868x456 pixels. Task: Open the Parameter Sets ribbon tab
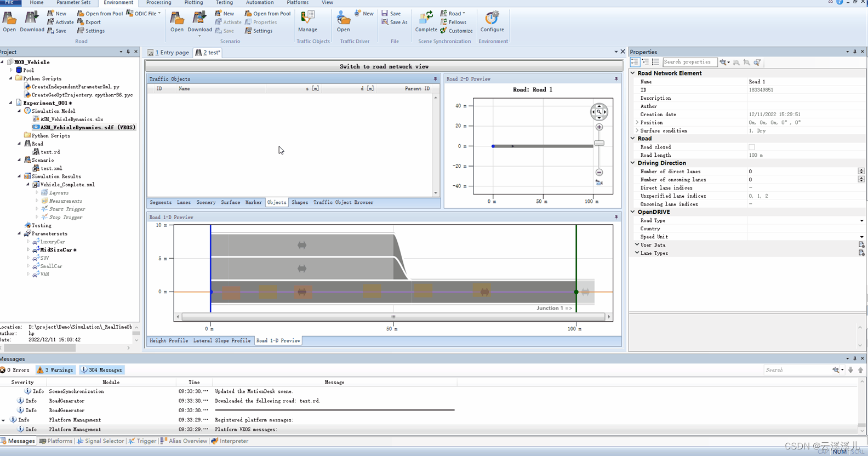coord(73,3)
